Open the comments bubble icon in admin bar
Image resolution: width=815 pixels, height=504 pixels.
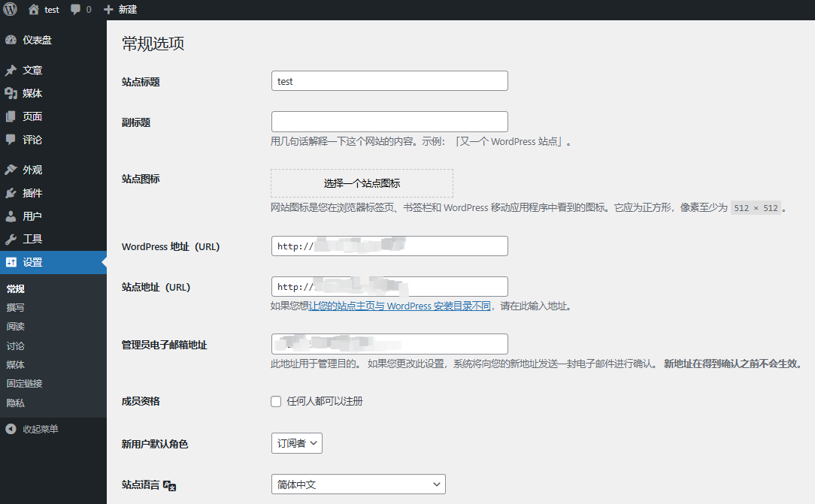[75, 9]
